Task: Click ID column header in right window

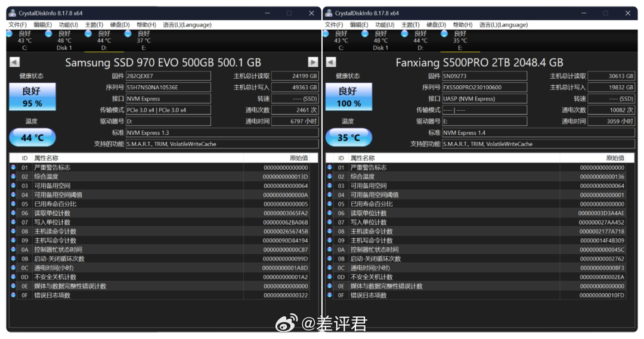Action: click(x=341, y=158)
